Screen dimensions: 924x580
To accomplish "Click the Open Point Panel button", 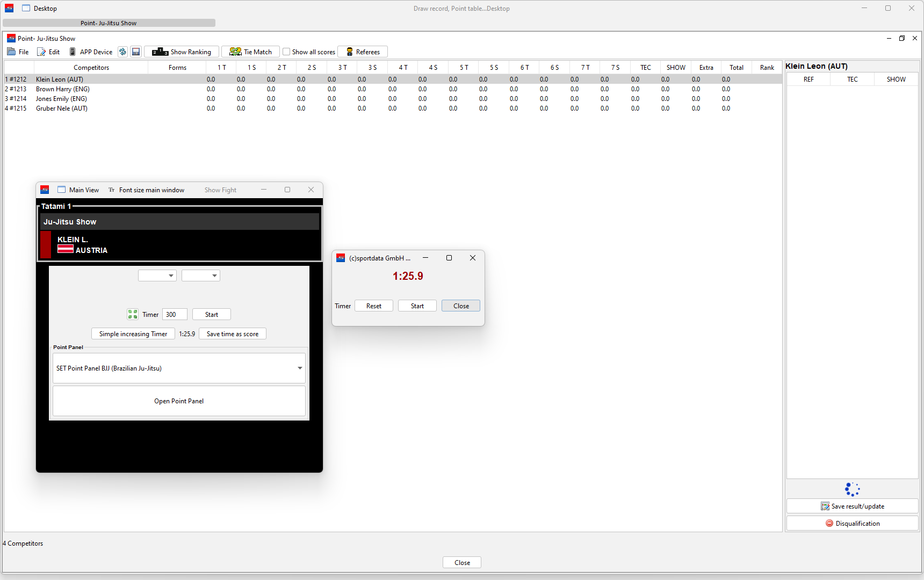I will (179, 401).
